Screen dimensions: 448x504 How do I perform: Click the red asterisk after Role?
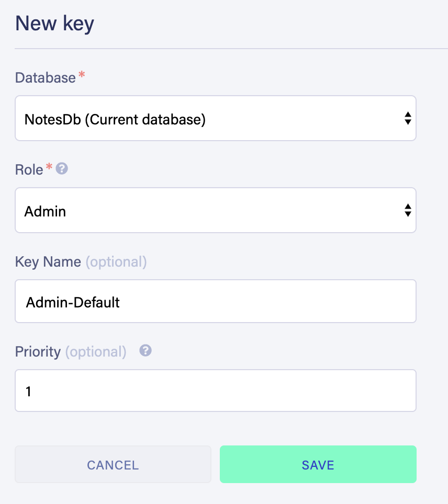[x=49, y=167]
